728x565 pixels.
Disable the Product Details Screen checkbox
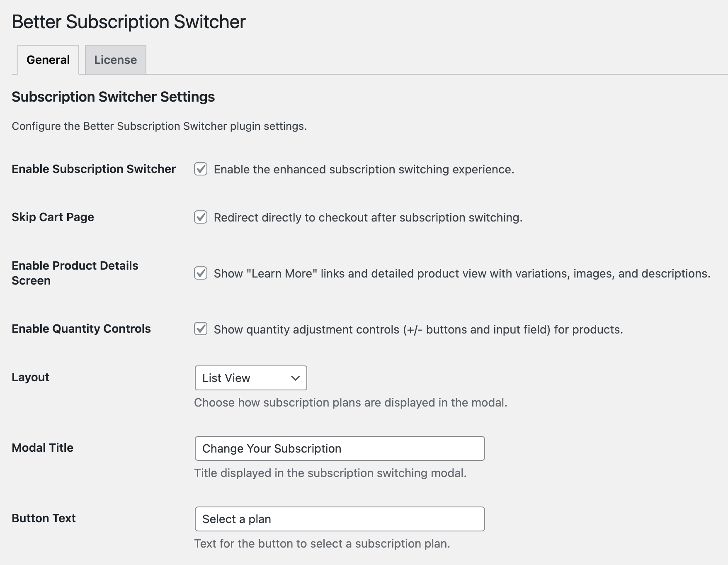coord(201,273)
